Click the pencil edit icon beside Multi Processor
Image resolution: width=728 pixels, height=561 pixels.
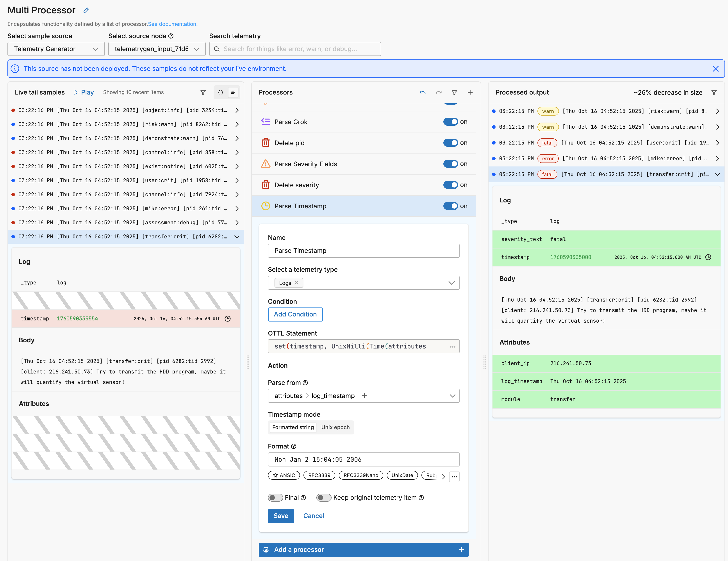point(86,10)
